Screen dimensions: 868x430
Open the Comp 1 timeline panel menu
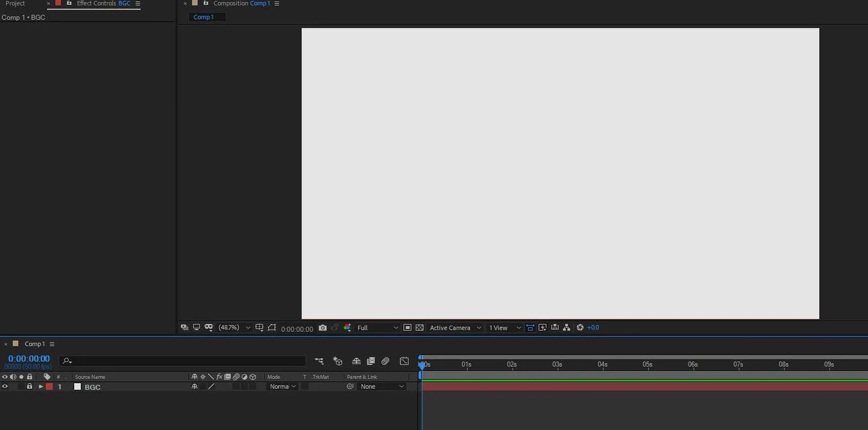pyautogui.click(x=52, y=344)
